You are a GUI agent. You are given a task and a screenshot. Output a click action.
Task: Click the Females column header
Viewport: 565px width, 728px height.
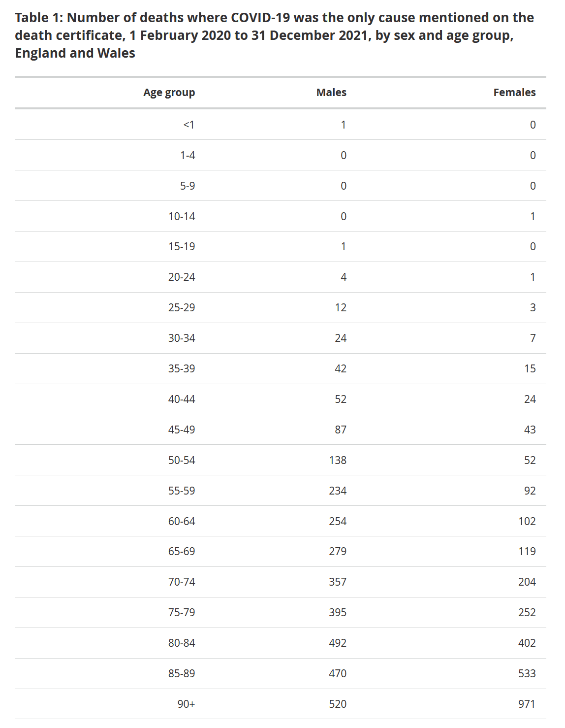(x=514, y=93)
